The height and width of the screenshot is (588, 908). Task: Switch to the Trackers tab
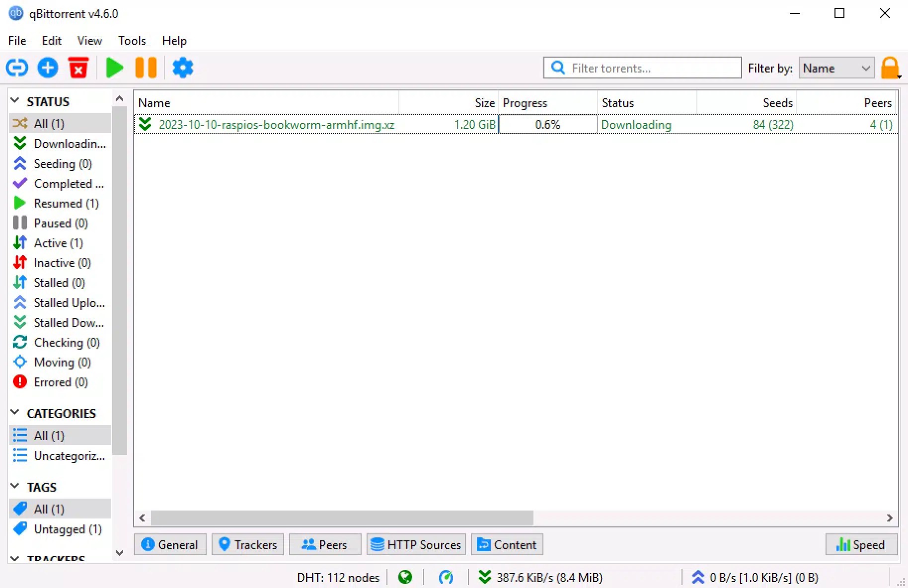[x=247, y=544]
